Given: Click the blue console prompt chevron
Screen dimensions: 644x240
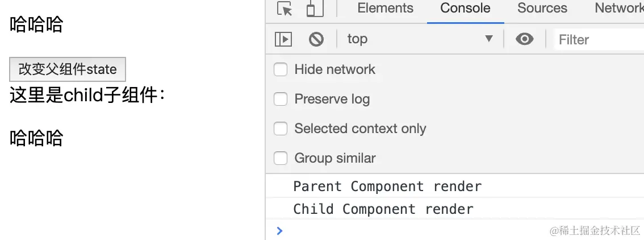Looking at the screenshot, I should pyautogui.click(x=280, y=230).
